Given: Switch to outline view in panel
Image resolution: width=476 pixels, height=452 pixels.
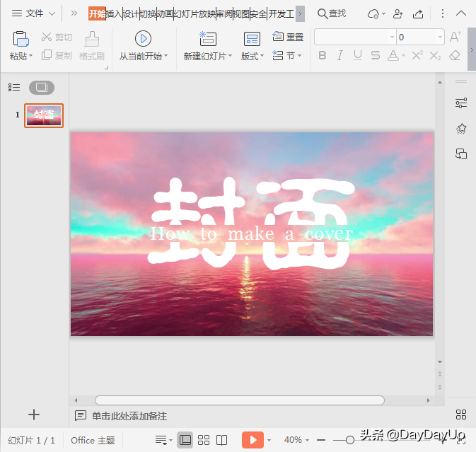Looking at the screenshot, I should pos(14,88).
